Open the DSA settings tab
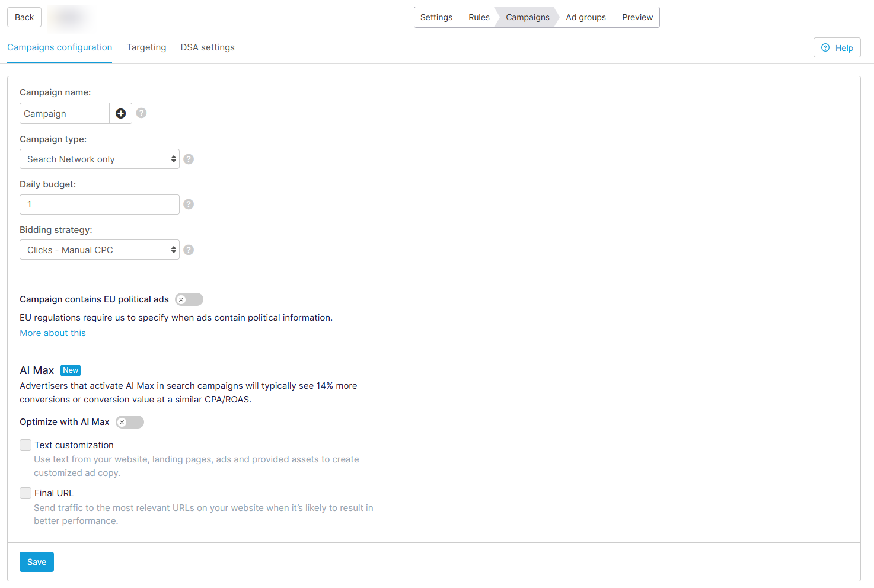874x588 pixels. coord(208,47)
